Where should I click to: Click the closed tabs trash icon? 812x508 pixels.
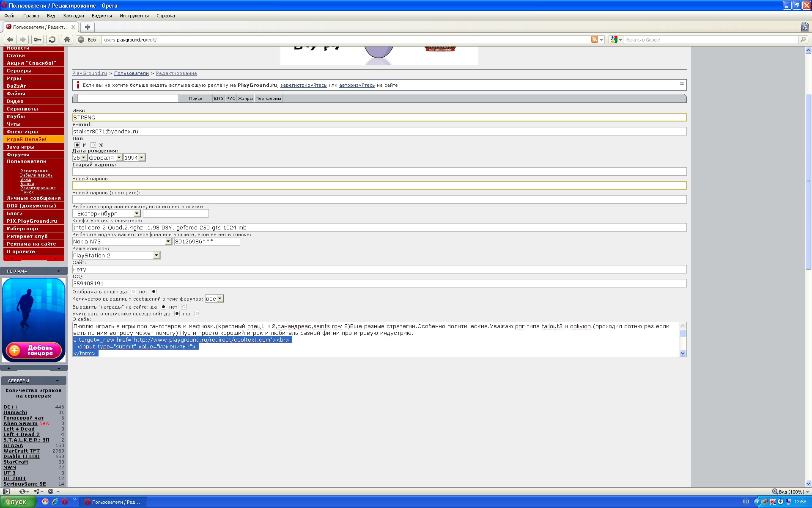(x=804, y=27)
